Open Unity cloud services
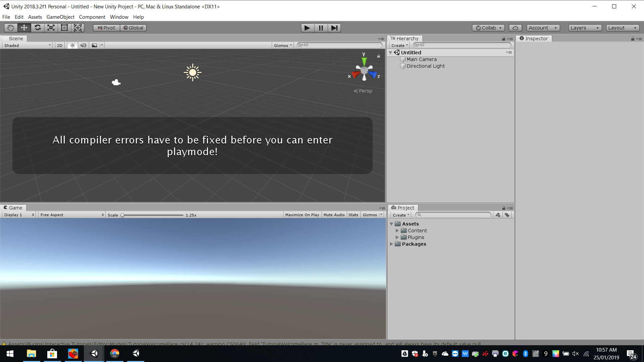 click(515, 28)
